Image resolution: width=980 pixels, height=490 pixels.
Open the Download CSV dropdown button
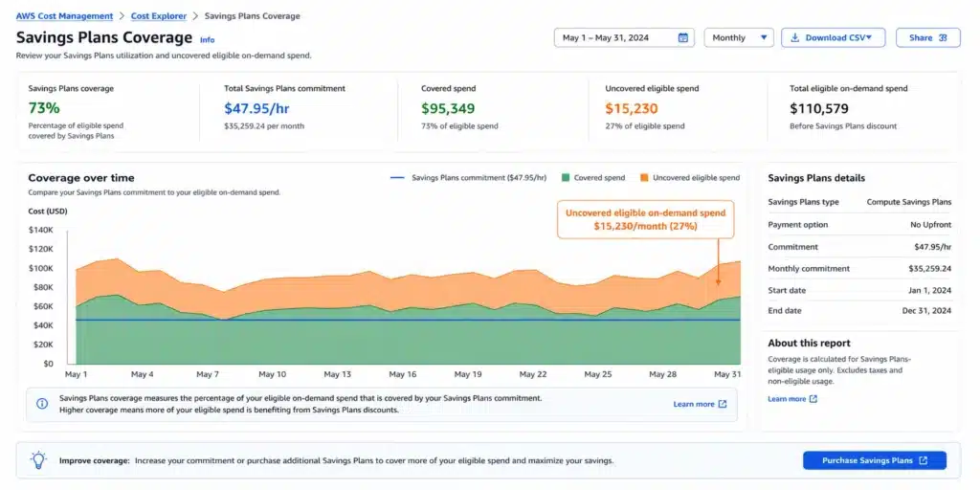click(x=835, y=37)
